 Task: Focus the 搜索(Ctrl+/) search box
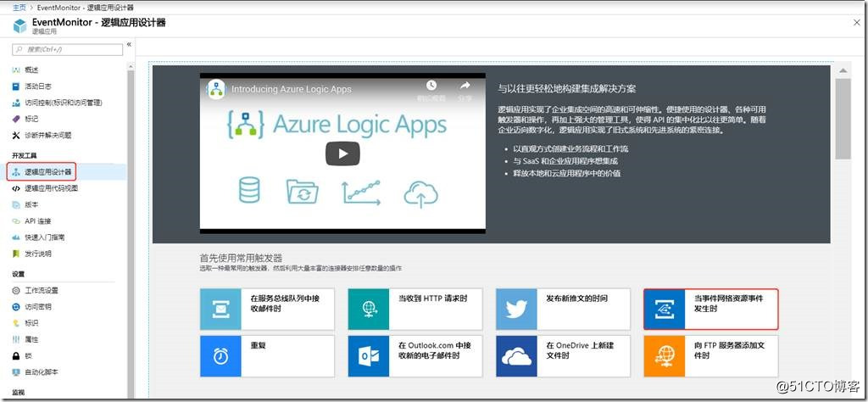(68, 49)
